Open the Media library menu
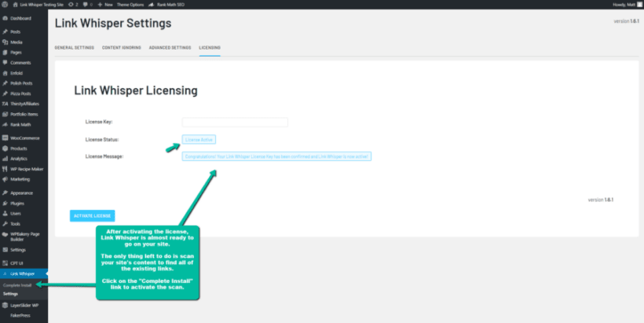 coord(16,42)
